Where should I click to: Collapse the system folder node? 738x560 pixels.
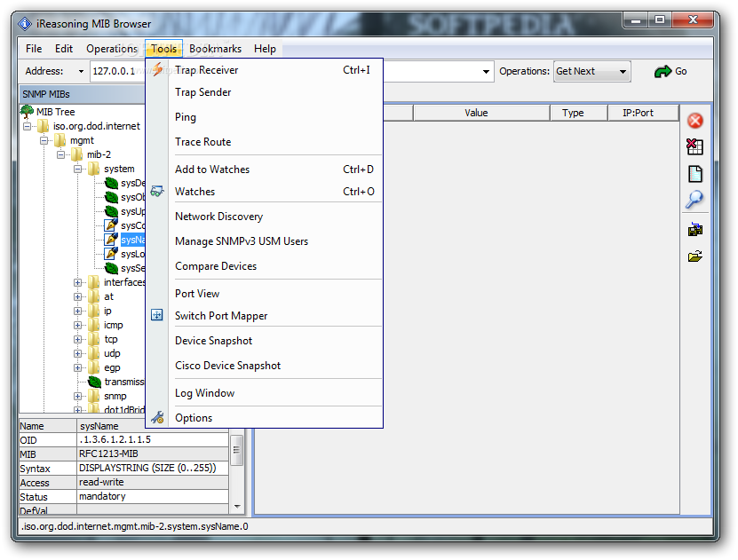pyautogui.click(x=78, y=169)
